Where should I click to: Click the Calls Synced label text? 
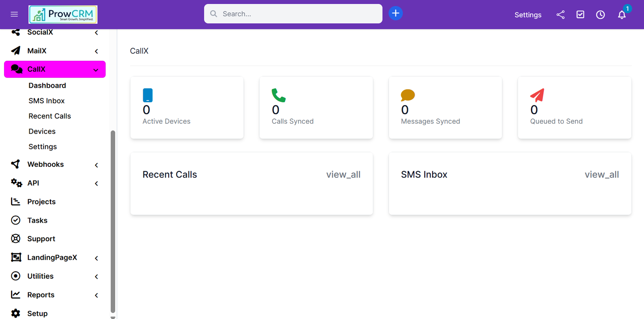[293, 121]
